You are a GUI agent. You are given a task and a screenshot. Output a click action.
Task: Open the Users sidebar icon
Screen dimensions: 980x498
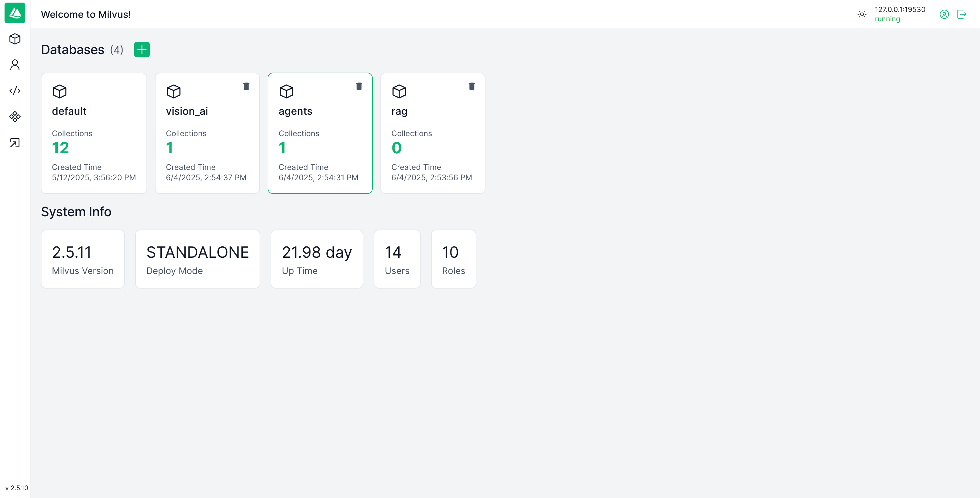click(x=15, y=65)
